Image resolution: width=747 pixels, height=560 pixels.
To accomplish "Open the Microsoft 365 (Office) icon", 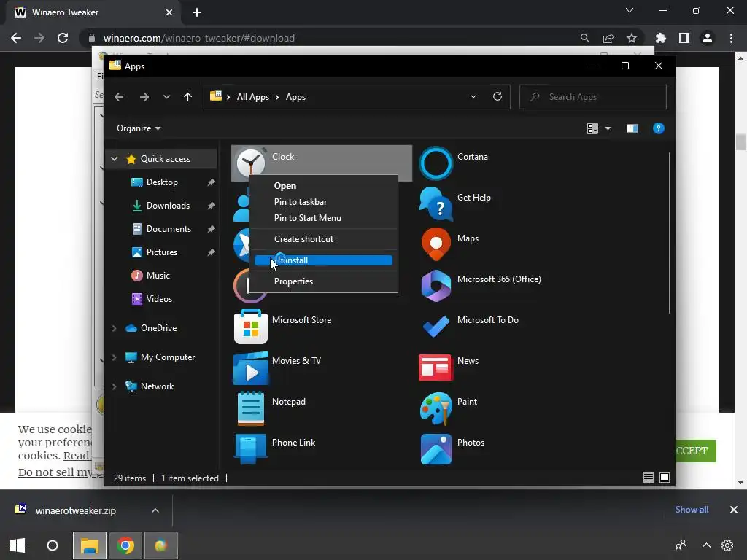I will tap(436, 286).
